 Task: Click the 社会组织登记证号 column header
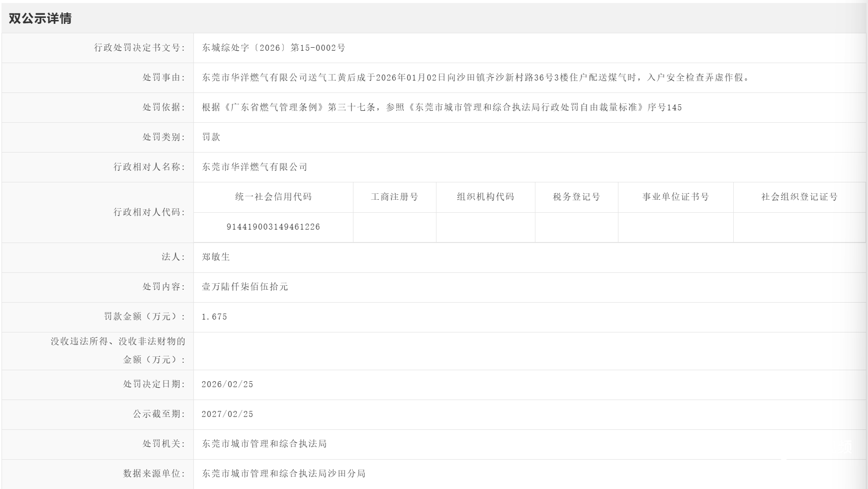coord(799,197)
